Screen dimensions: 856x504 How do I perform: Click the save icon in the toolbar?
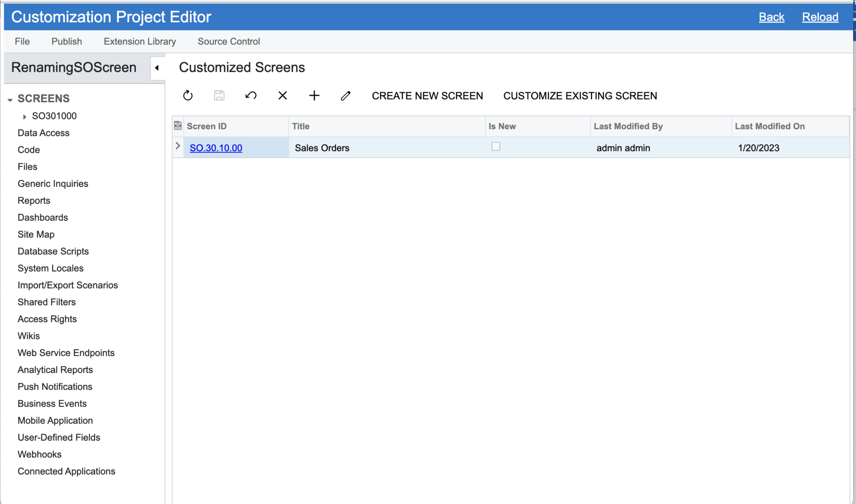[219, 96]
